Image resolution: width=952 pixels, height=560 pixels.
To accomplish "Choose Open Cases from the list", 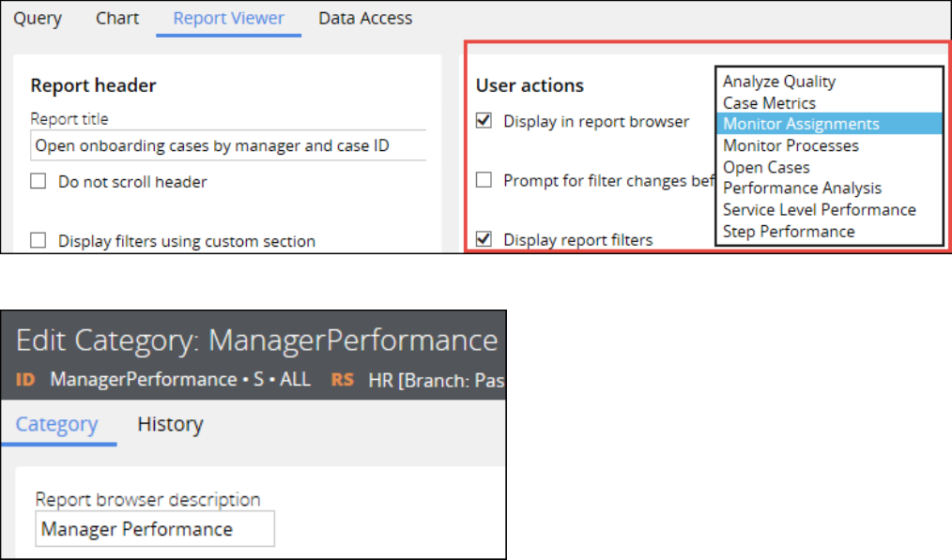I will (x=766, y=167).
